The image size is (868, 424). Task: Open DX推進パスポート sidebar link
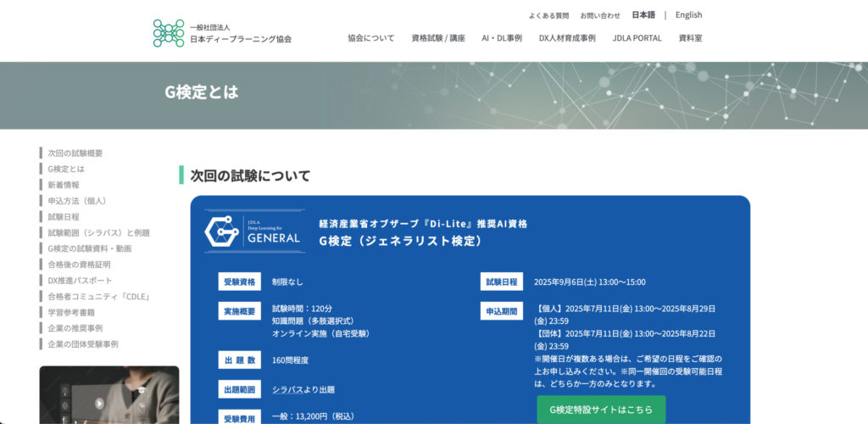[80, 281]
